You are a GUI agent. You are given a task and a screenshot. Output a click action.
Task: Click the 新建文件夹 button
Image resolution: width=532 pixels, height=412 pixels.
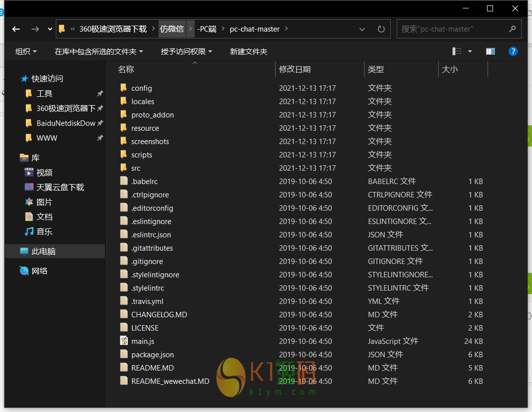point(248,51)
